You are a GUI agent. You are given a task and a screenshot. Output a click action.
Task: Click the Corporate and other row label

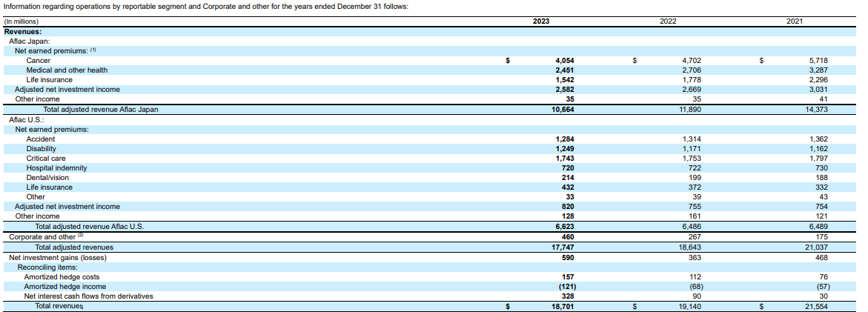point(42,237)
